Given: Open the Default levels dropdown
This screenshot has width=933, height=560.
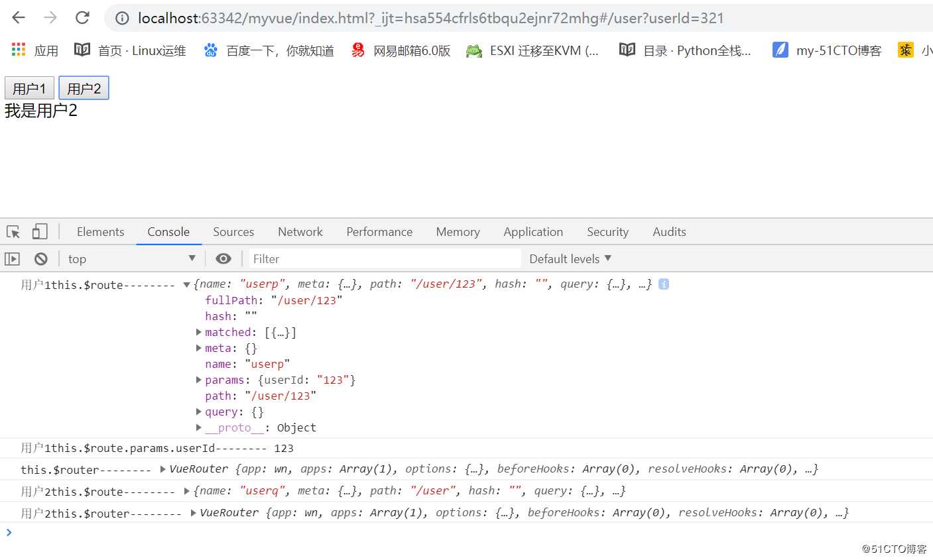Looking at the screenshot, I should [x=570, y=259].
